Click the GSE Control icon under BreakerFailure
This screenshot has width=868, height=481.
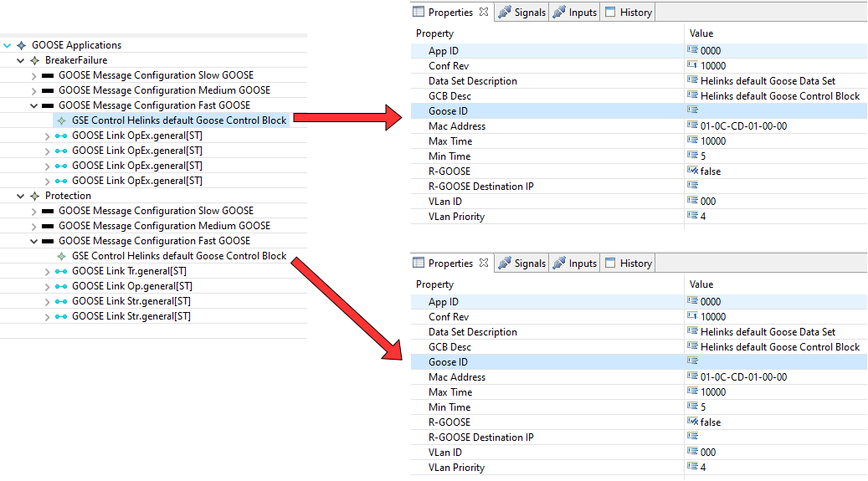pyautogui.click(x=61, y=120)
